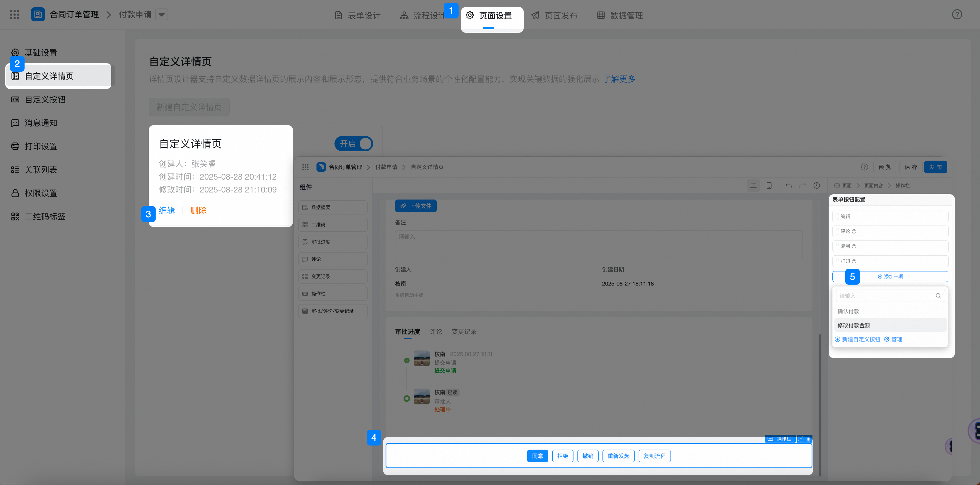Viewport: 980px width, 485px height.
Task: Click 添加一项 button in button config
Action: click(890, 276)
